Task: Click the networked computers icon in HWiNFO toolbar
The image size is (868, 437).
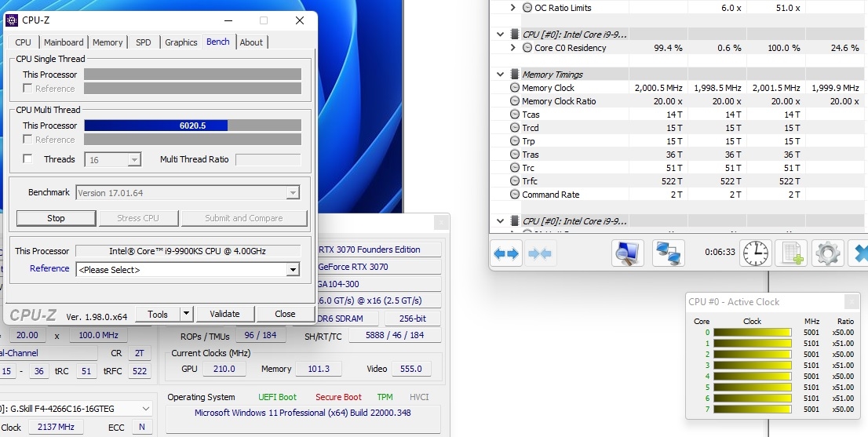Action: coord(668,253)
